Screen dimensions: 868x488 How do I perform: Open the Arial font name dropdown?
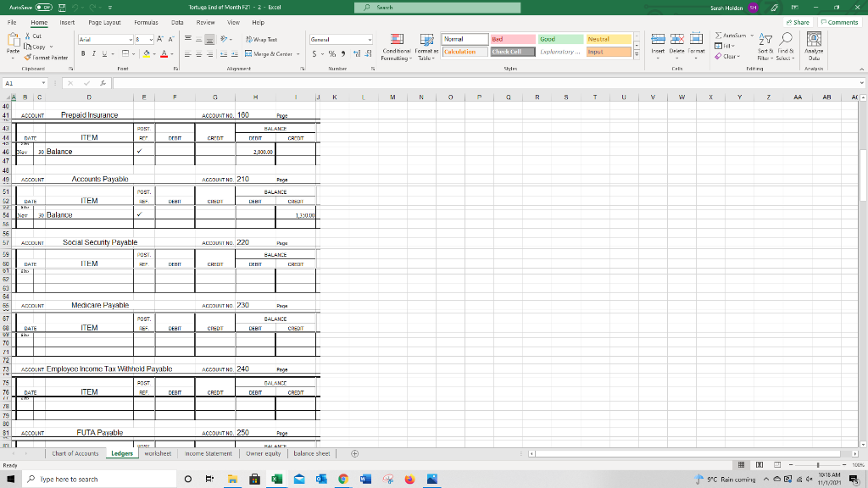click(x=131, y=40)
